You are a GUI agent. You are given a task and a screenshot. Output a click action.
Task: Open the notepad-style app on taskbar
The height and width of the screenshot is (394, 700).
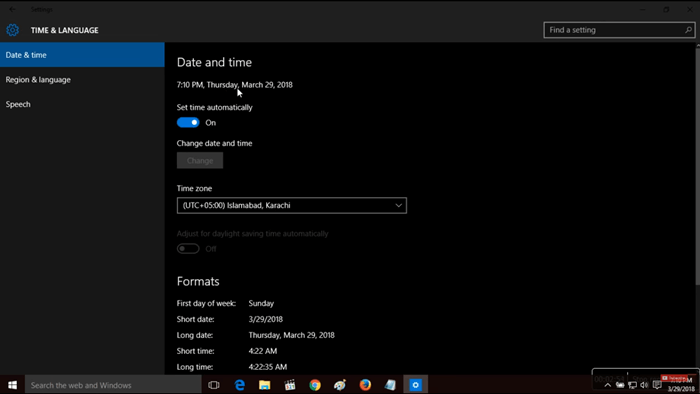(x=390, y=385)
